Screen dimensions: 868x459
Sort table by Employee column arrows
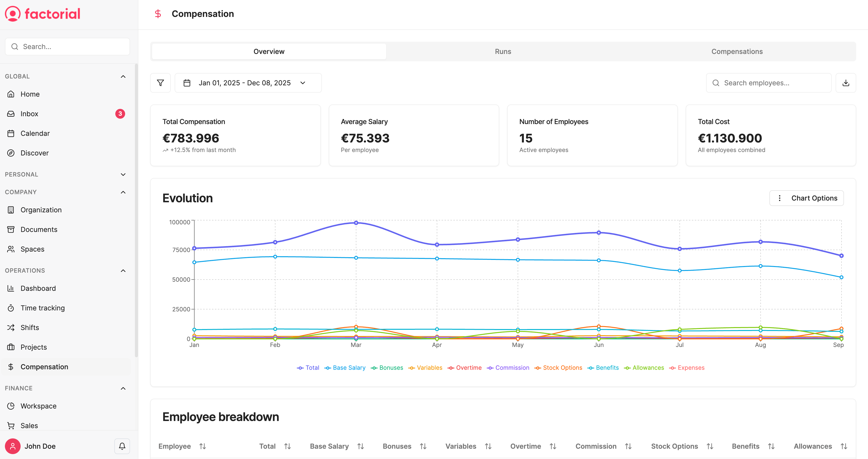pyautogui.click(x=202, y=446)
